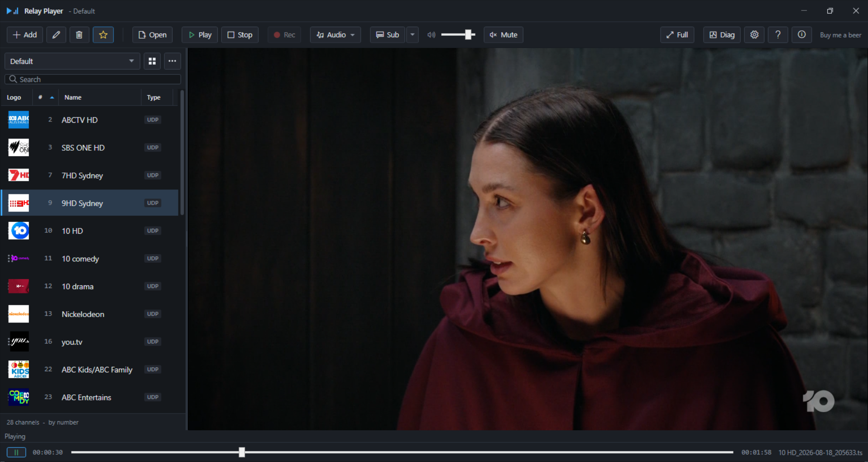The image size is (868, 462).
Task: Click the pencil edit channel icon
Action: [x=56, y=35]
